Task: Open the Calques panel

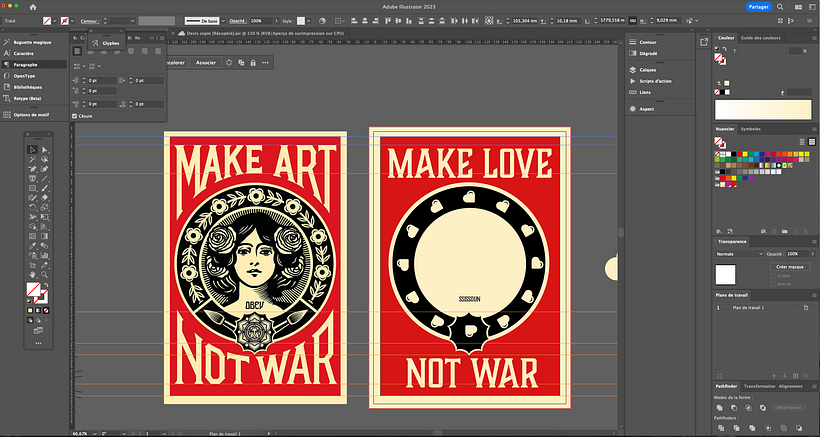Action: click(648, 70)
